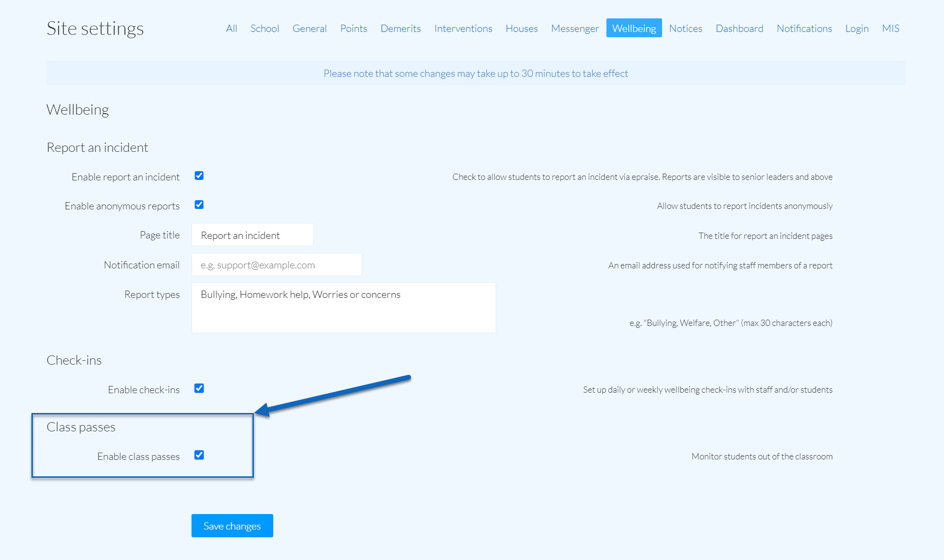Open the Messenger tab
Screen dimensions: 944x560
(575, 29)
